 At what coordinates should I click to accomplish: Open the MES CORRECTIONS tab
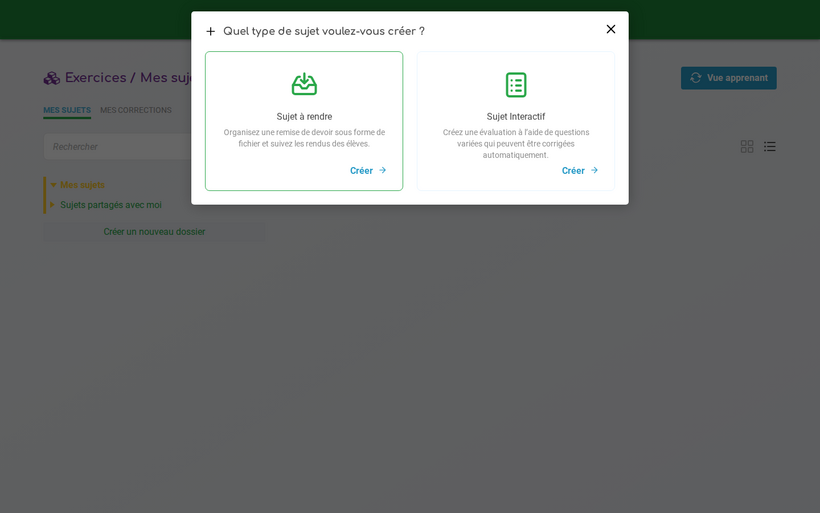pos(136,110)
